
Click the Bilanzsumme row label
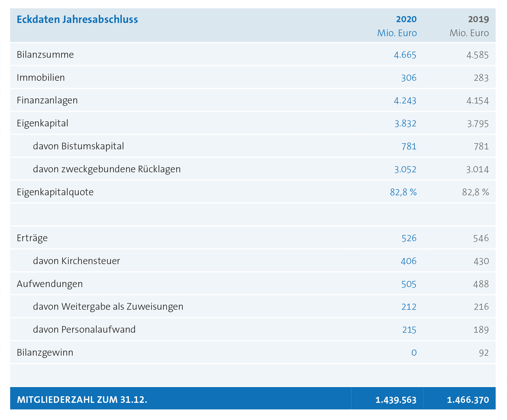[x=45, y=55]
